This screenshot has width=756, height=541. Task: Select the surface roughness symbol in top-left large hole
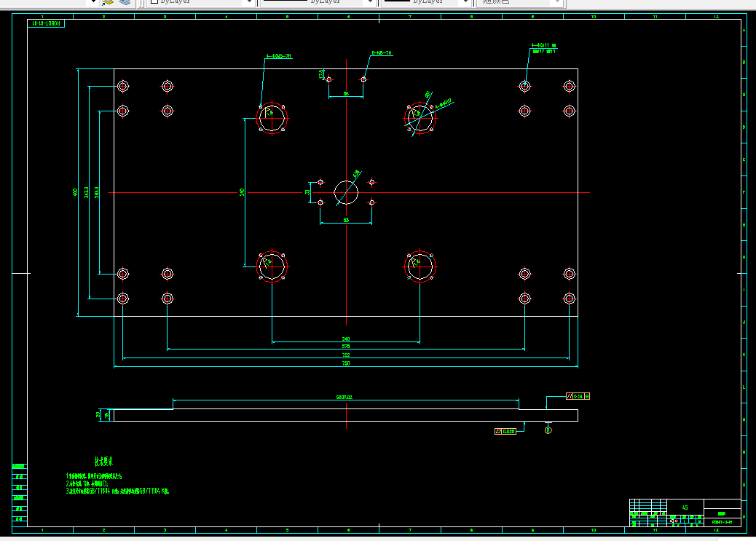268,114
